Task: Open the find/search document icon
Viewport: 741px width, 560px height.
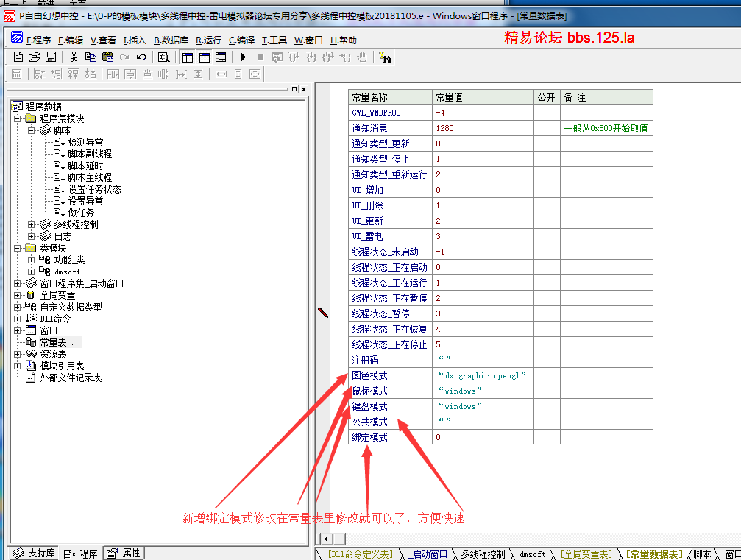Action: click(163, 57)
